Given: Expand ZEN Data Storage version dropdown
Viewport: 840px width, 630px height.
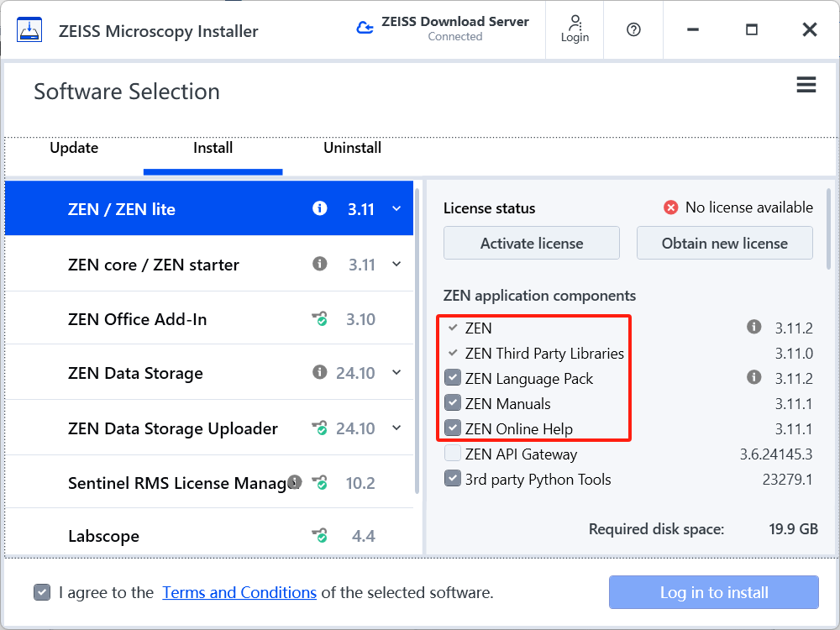Looking at the screenshot, I should pos(396,372).
